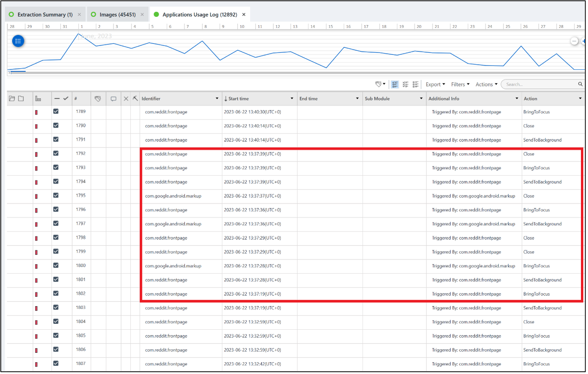Screen dimensions: 588x374
Task: Click the open folder icon in header
Action: pyautogui.click(x=12, y=99)
